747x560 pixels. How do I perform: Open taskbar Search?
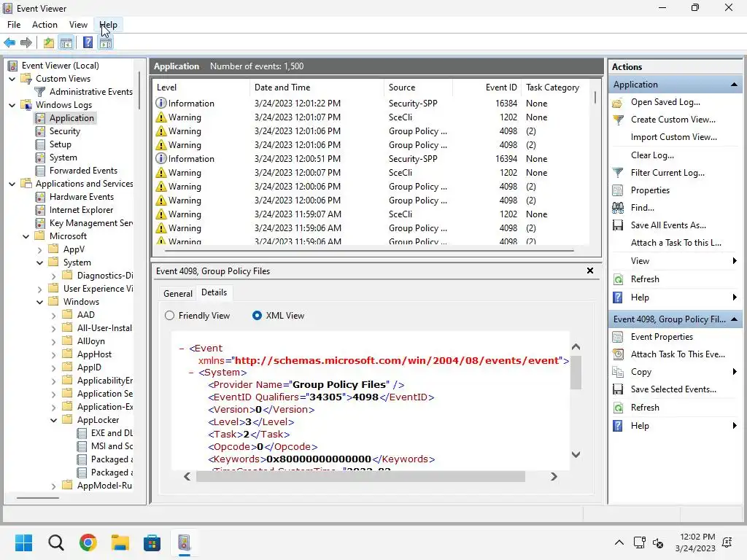(x=55, y=542)
